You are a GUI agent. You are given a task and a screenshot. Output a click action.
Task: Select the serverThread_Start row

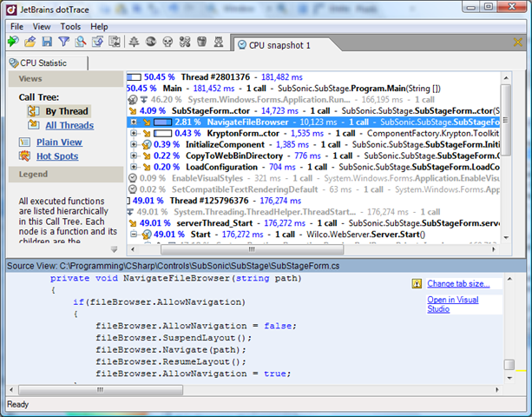[313, 222]
